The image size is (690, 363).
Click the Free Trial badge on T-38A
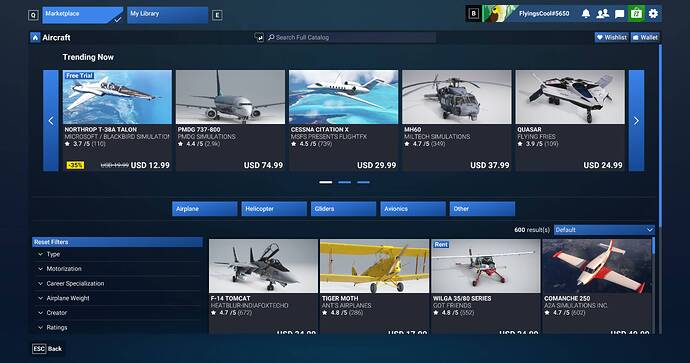[x=79, y=76]
